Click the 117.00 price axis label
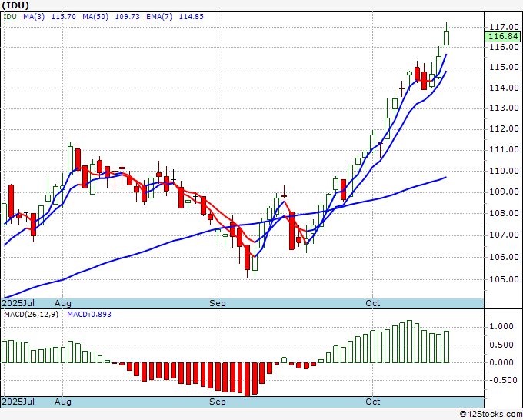The width and height of the screenshot is (523, 420). point(504,27)
